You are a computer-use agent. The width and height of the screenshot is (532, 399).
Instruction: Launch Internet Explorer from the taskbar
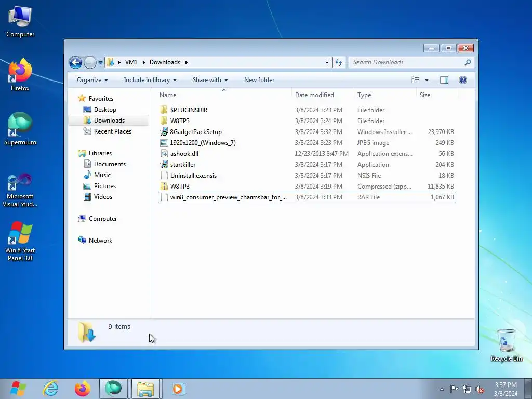pos(50,389)
